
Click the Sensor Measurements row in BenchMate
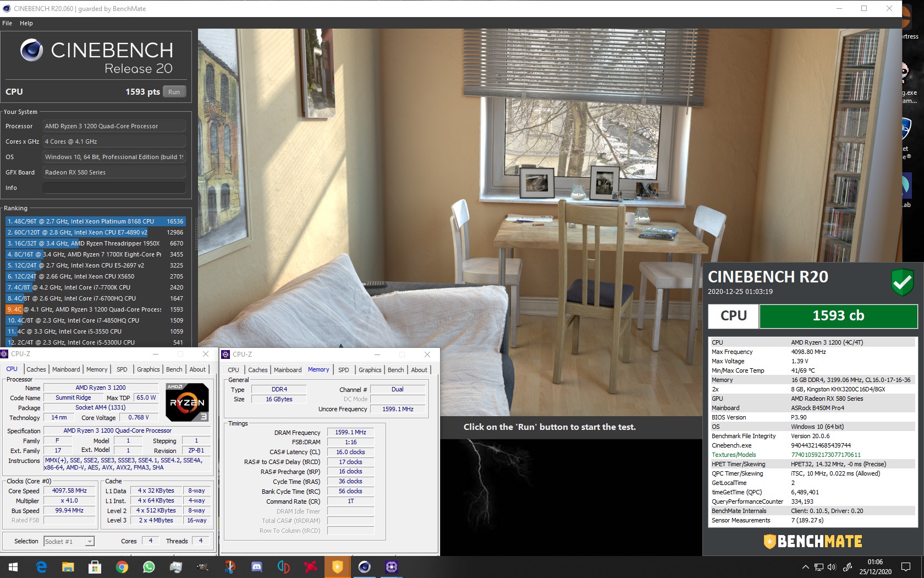click(x=812, y=520)
